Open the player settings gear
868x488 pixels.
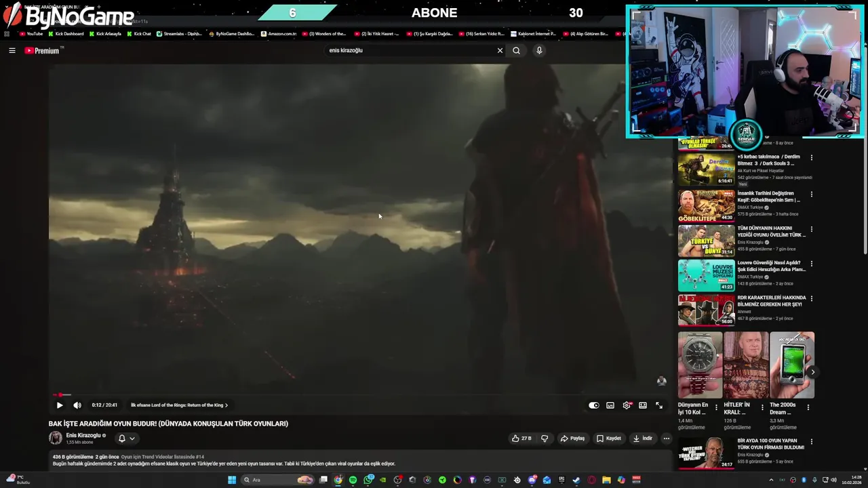[x=627, y=405]
